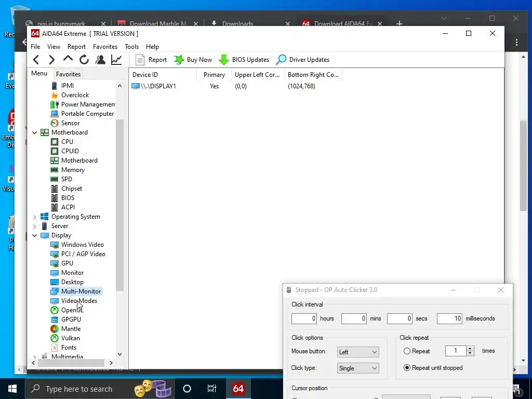Select the Mantle tree item
The width and height of the screenshot is (532, 399).
point(66,328)
